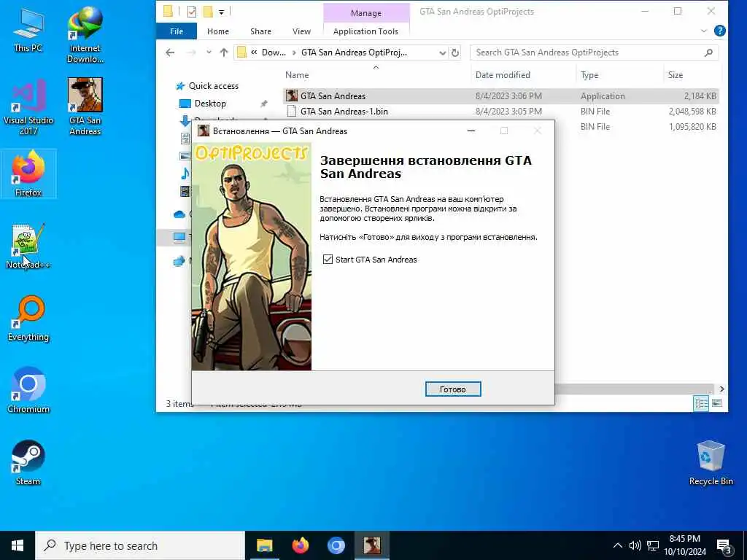Select the Application Tools tab
Image resolution: width=747 pixels, height=560 pixels.
tap(365, 31)
